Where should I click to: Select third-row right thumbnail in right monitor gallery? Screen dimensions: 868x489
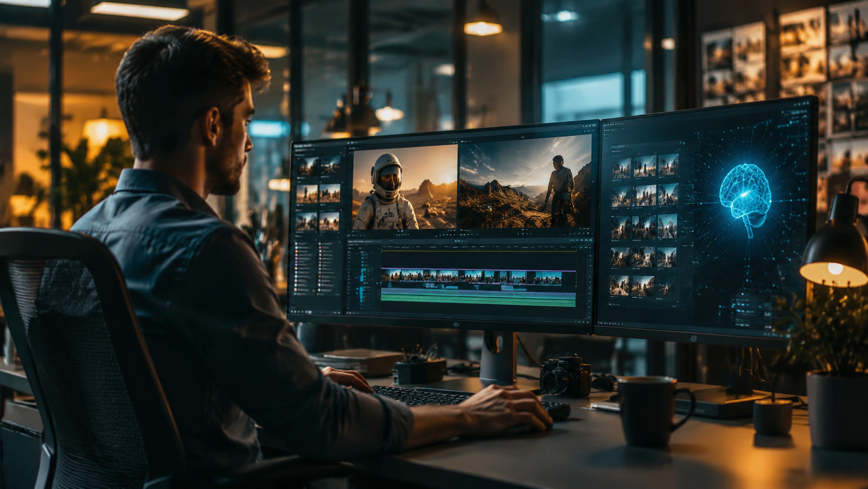pyautogui.click(x=668, y=226)
